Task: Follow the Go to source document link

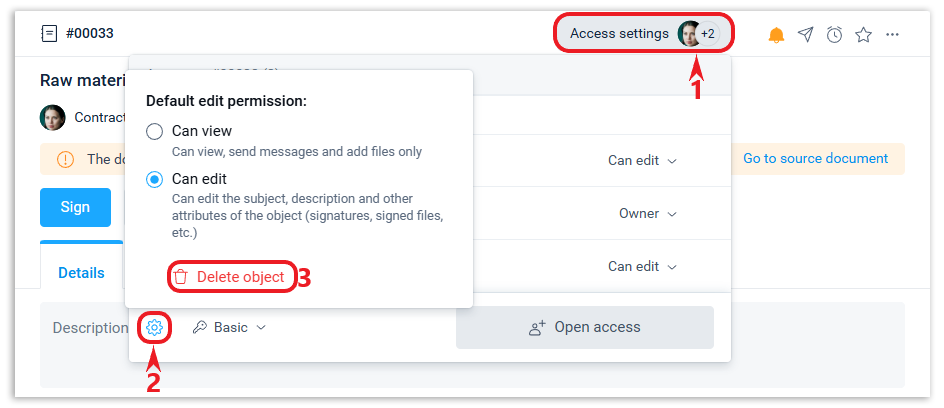Action: [815, 159]
